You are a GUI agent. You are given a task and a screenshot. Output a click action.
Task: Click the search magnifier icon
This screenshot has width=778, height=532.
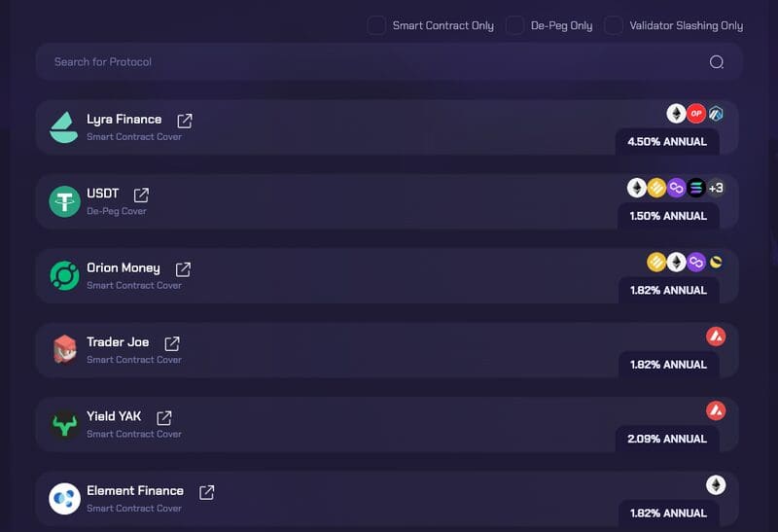[717, 62]
